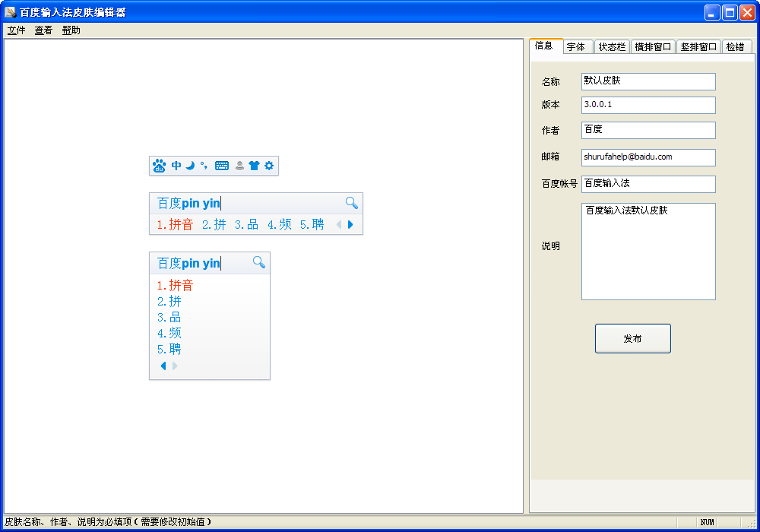Select candidate 2.拼 in vertical window
This screenshot has height=532, width=760.
point(169,302)
